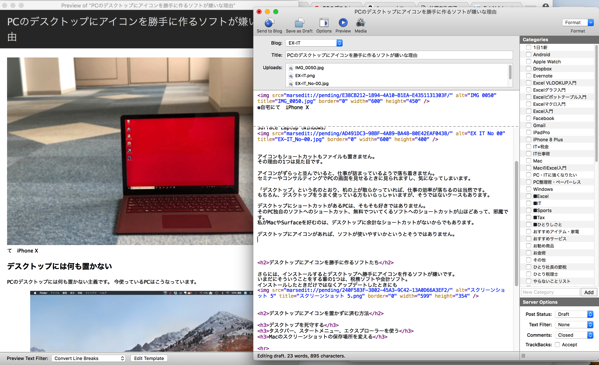Click the Preview play icon

pyautogui.click(x=343, y=23)
